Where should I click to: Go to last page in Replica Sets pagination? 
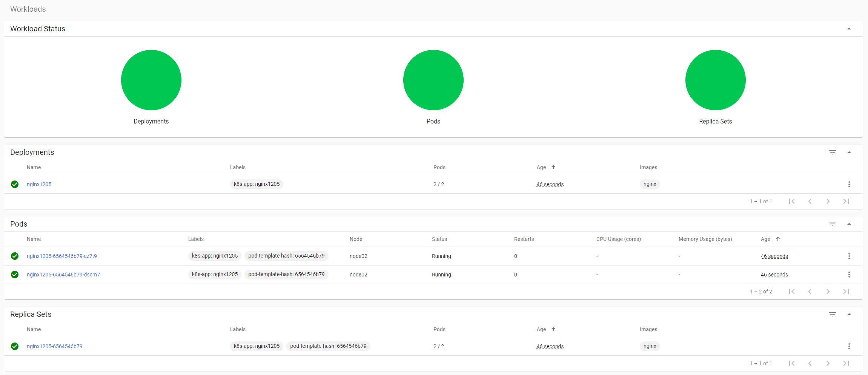coord(846,363)
